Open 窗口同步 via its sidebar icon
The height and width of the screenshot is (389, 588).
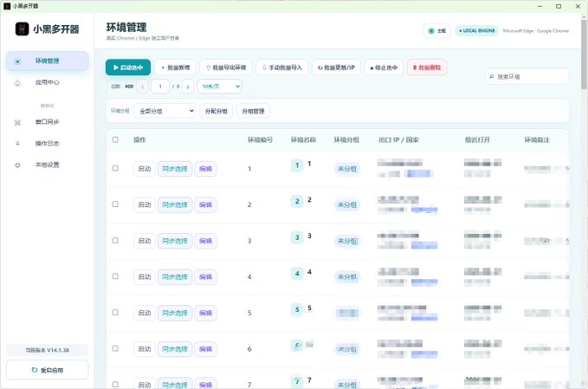coord(17,122)
